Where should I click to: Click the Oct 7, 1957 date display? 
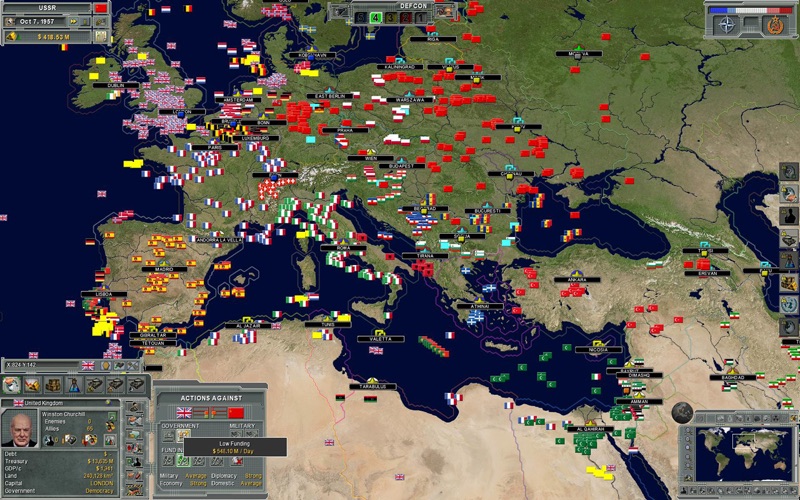[37, 22]
